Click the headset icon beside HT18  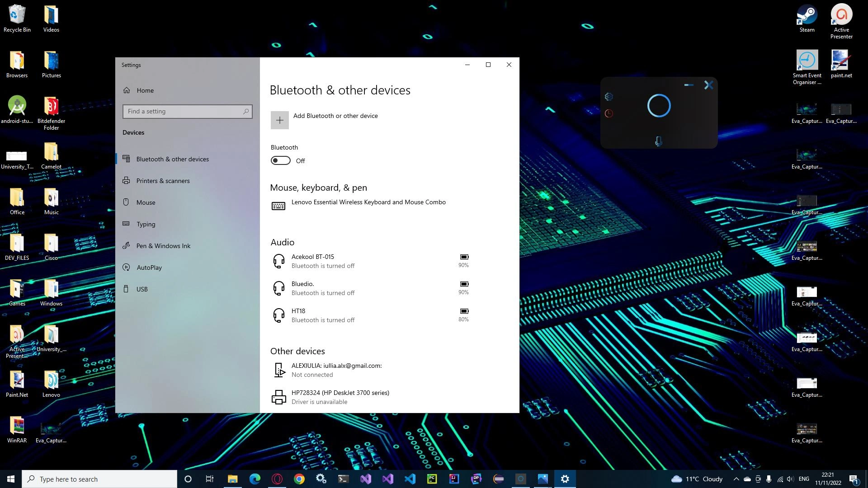pos(279,315)
